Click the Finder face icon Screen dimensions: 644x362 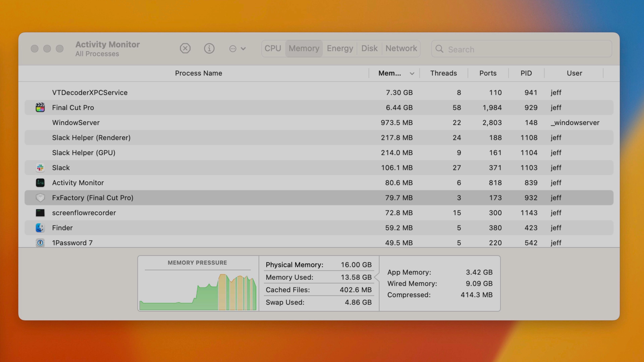(40, 228)
